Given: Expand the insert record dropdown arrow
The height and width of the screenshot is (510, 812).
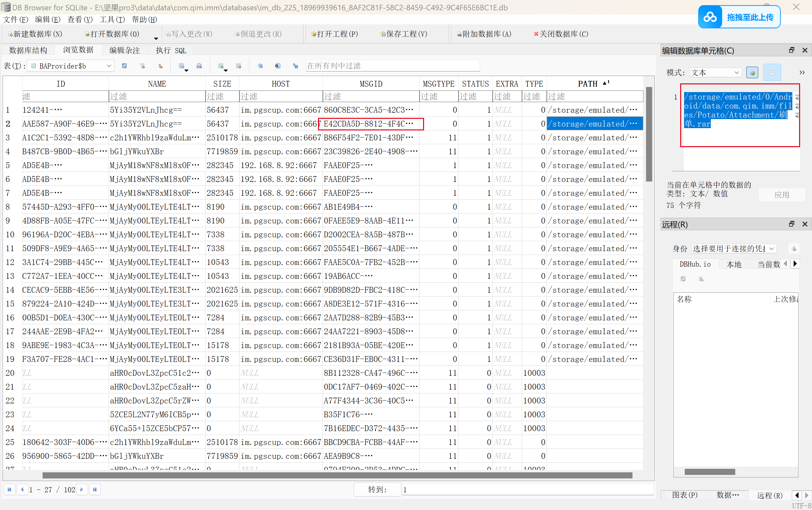Looking at the screenshot, I should pyautogui.click(x=226, y=70).
